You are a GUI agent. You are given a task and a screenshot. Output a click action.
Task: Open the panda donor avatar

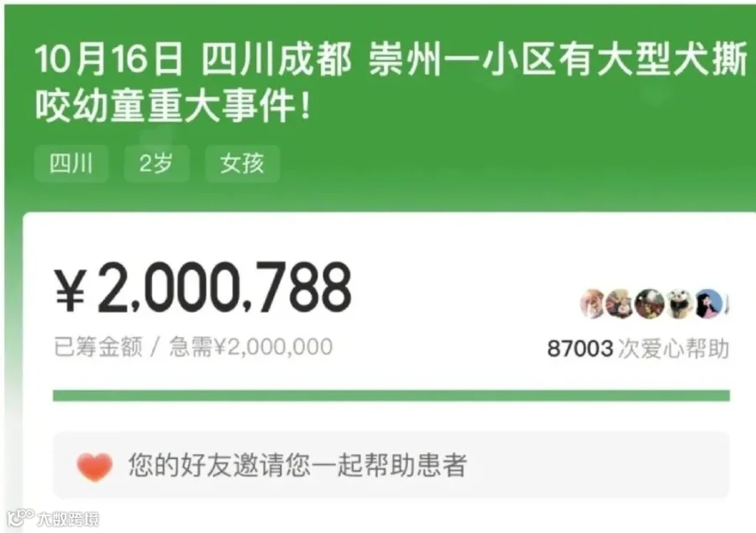pos(680,303)
